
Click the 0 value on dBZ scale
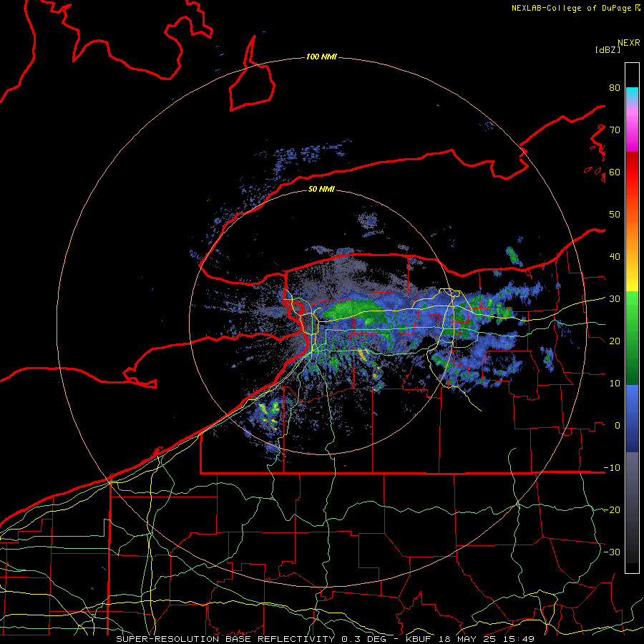click(618, 426)
